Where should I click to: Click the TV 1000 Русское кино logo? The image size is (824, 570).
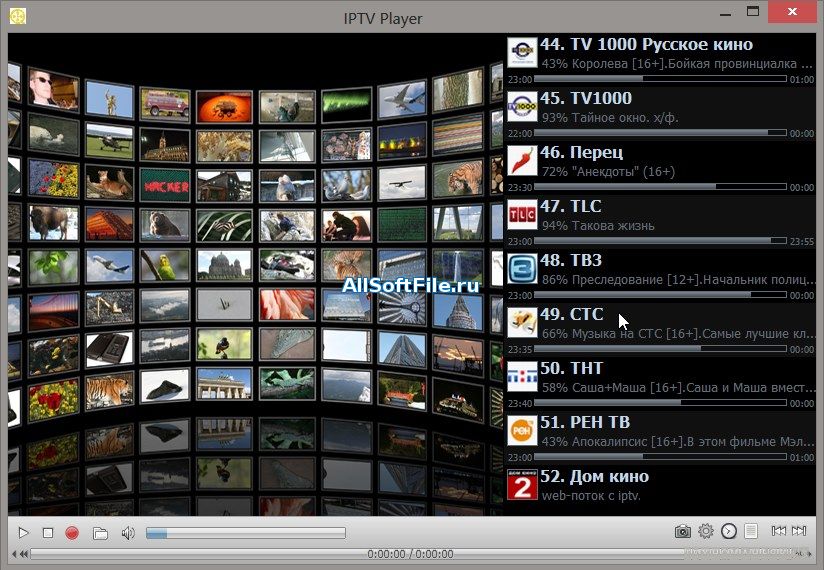pyautogui.click(x=522, y=53)
